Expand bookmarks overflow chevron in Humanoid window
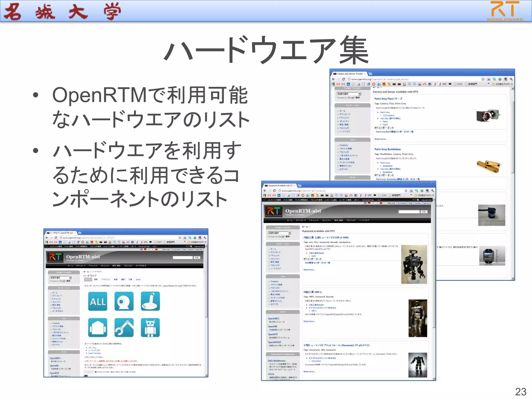This screenshot has width=532, height=399. tap(411, 195)
